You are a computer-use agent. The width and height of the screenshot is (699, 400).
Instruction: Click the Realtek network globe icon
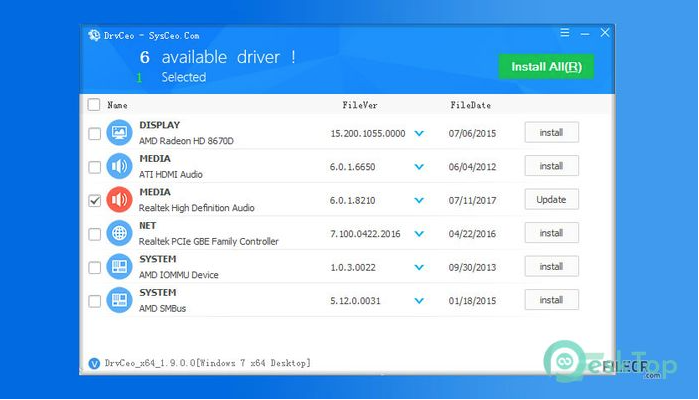120,233
